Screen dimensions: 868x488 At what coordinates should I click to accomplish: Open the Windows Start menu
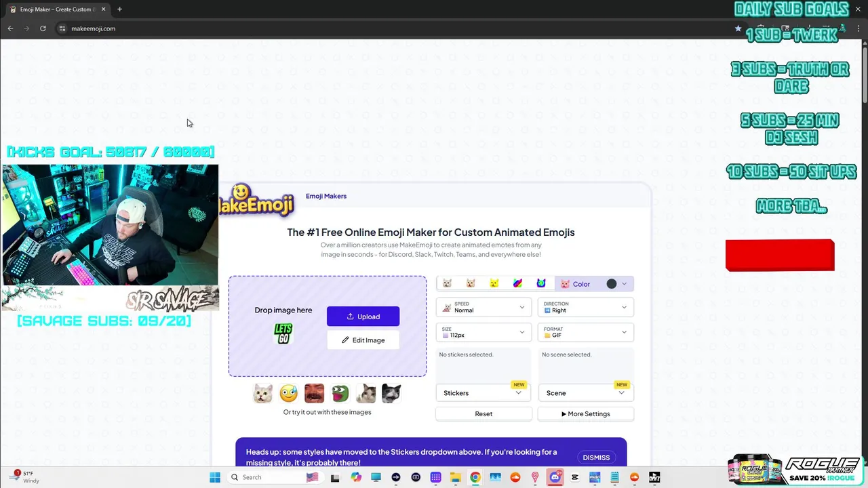[x=215, y=477]
